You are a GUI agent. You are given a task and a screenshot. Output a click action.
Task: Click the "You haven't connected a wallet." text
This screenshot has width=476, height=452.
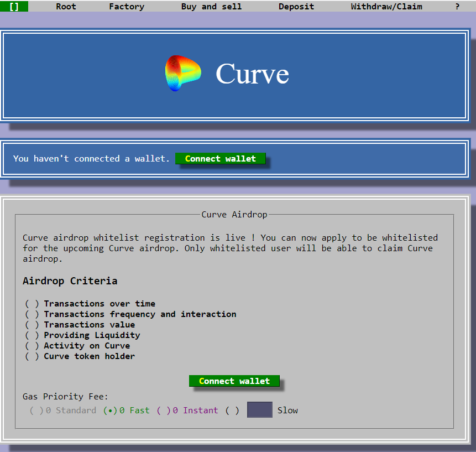pyautogui.click(x=91, y=159)
